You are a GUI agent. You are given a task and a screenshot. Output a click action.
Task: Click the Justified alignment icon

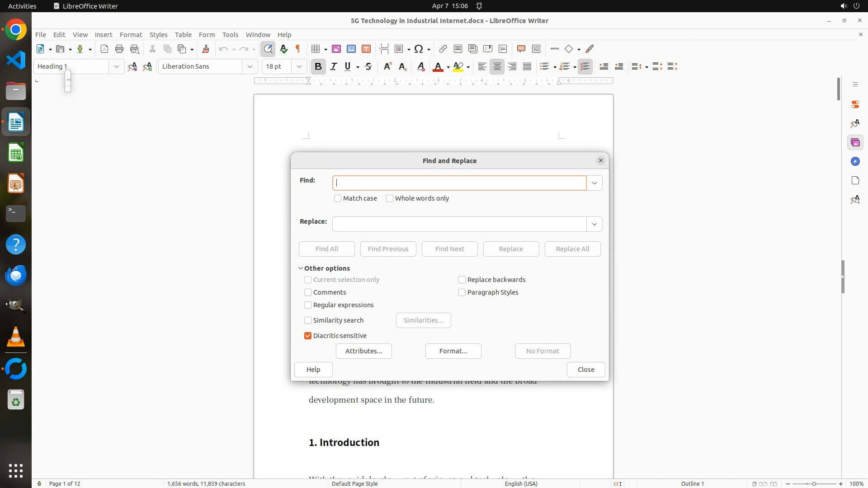coord(527,66)
